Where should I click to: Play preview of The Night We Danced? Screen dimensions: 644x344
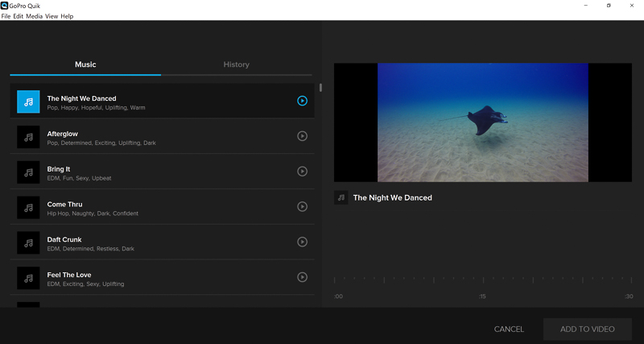[x=302, y=101]
